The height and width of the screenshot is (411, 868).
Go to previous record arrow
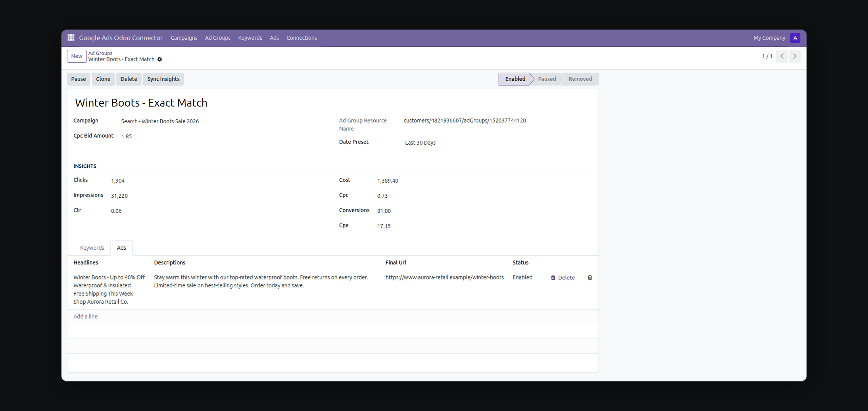tap(782, 56)
